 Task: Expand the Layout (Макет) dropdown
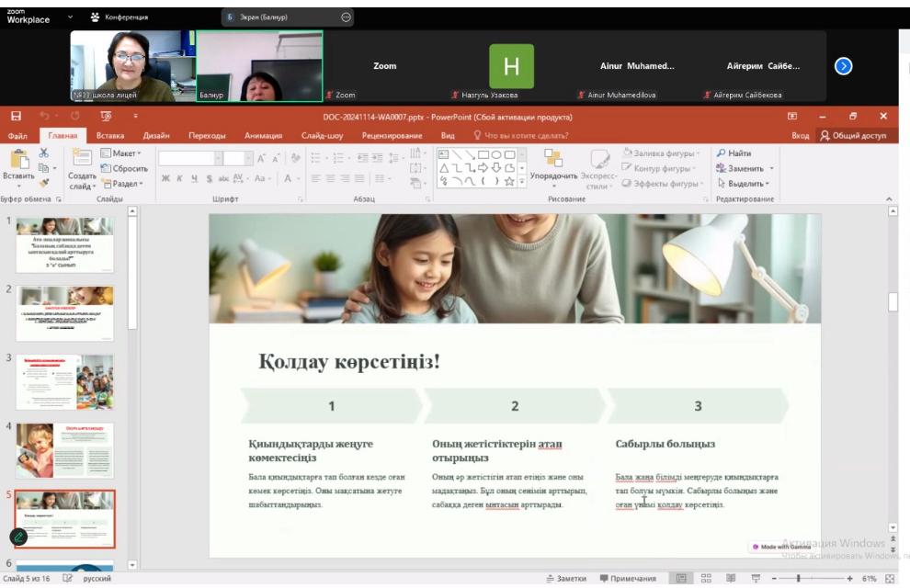[x=121, y=153]
